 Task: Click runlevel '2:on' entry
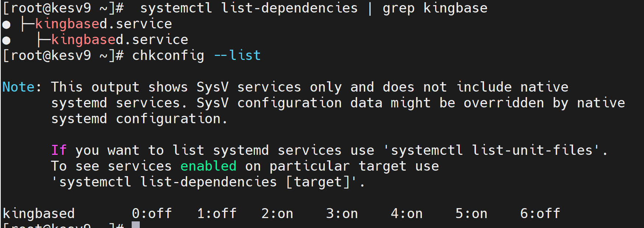[x=277, y=214]
